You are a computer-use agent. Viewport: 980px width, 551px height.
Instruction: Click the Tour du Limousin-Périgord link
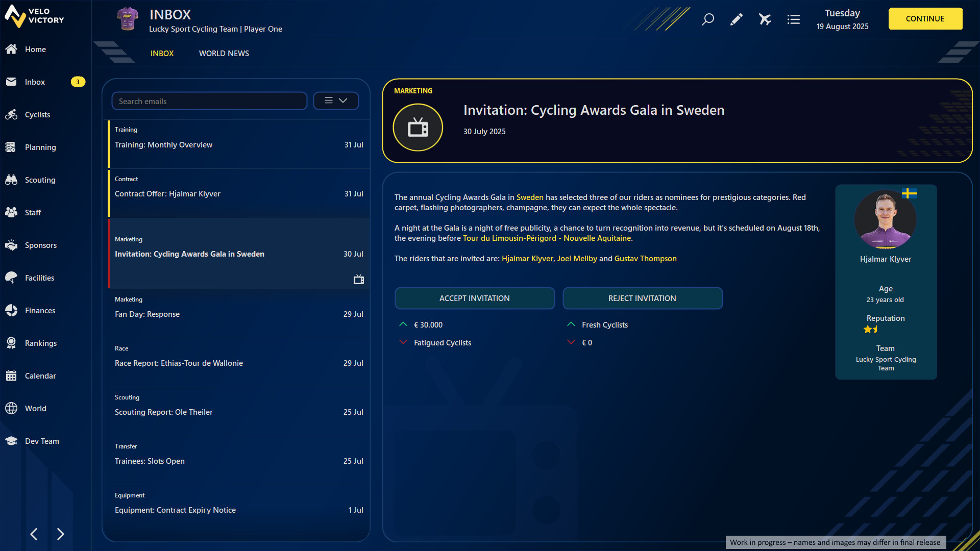click(546, 238)
